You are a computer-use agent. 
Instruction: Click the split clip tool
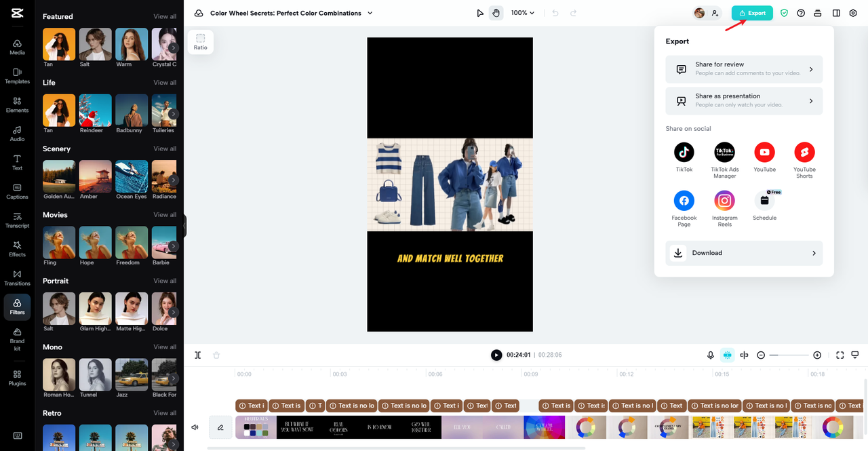(197, 355)
